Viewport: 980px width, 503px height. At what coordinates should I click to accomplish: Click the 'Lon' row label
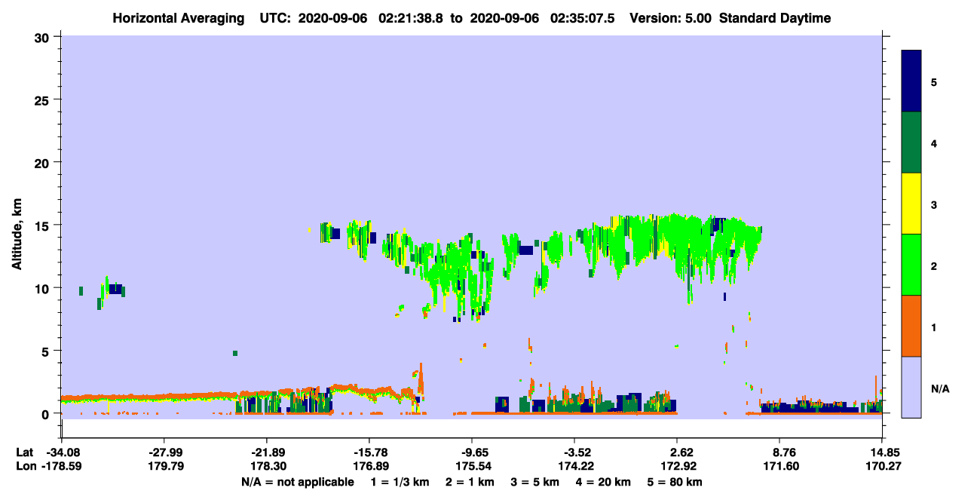pyautogui.click(x=25, y=466)
